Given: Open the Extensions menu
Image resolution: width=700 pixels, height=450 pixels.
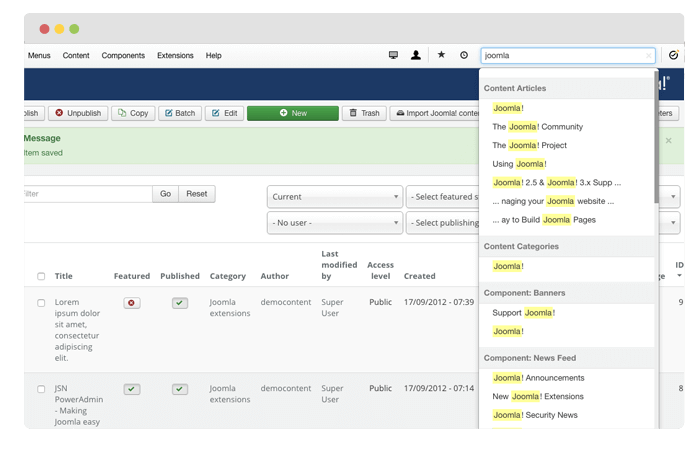Looking at the screenshot, I should tap(175, 55).
